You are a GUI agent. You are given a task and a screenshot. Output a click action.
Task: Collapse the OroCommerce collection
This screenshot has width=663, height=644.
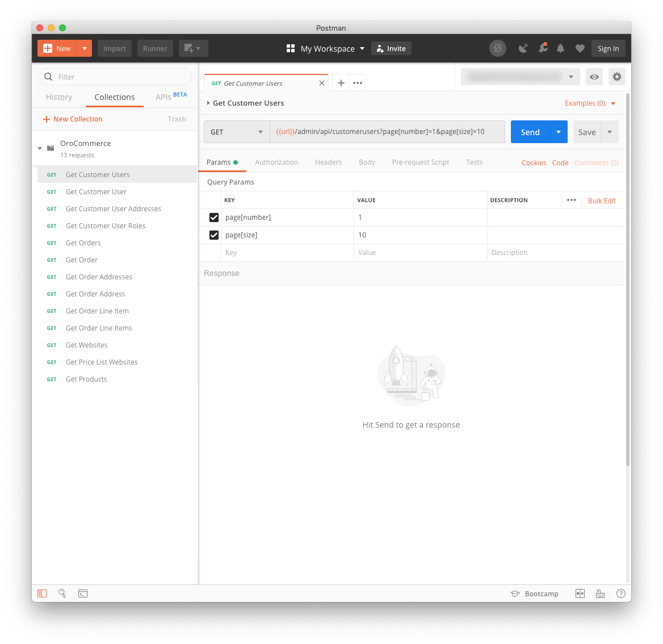tap(40, 148)
